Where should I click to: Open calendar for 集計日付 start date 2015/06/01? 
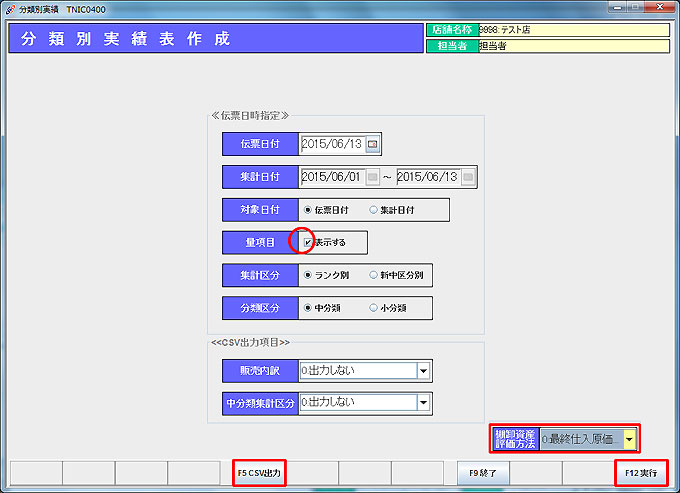[372, 177]
